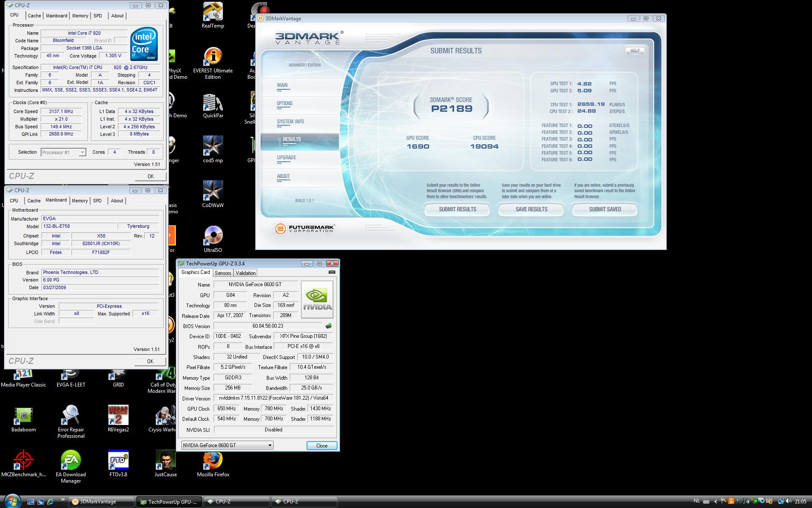The width and height of the screenshot is (812, 508).
Task: Expand the quick launch overflow chevron
Action: (63, 500)
